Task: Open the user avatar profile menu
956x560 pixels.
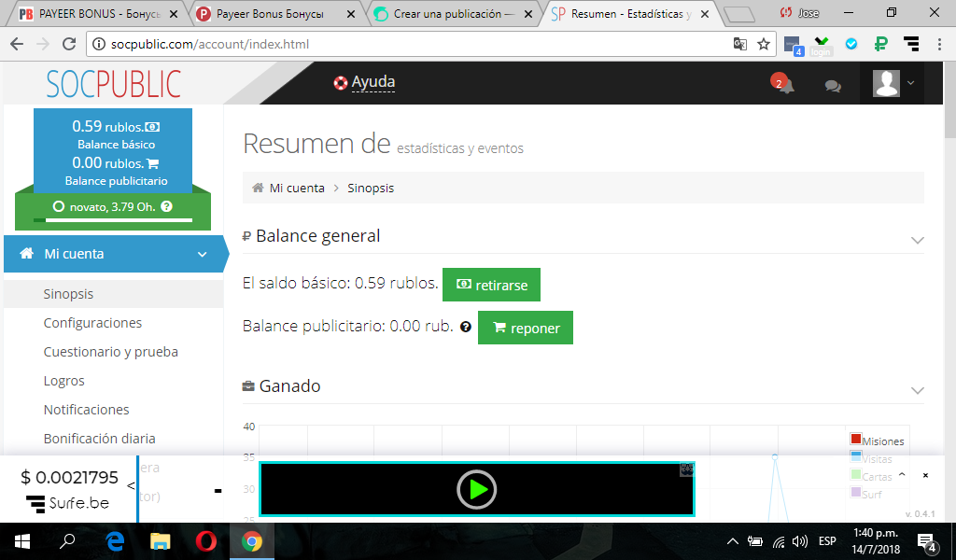Action: point(893,83)
